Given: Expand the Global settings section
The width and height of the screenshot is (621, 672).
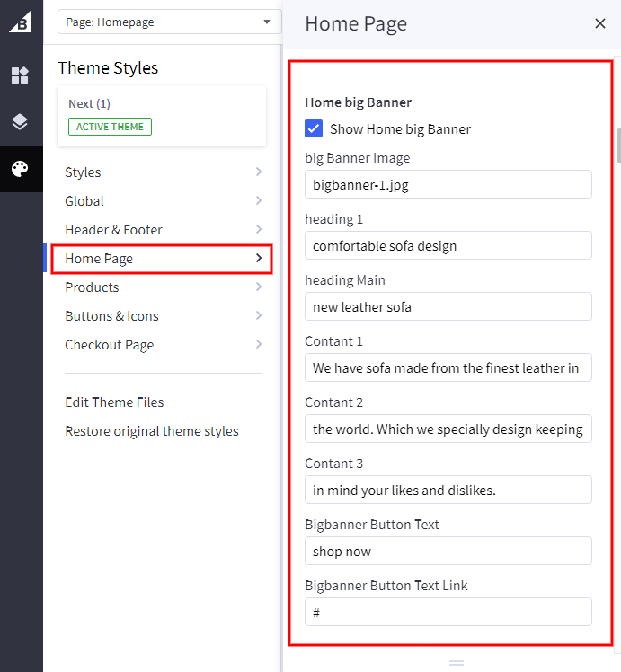Looking at the screenshot, I should pos(163,201).
